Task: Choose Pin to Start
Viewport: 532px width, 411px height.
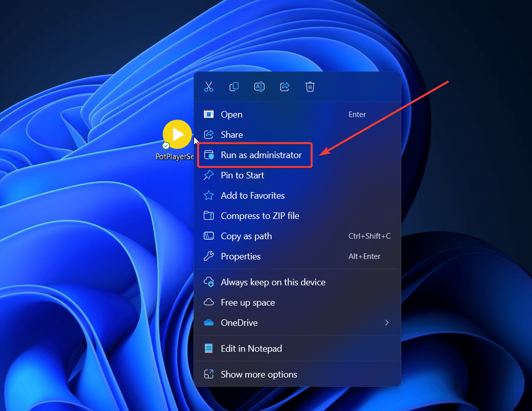Action: 297,175
